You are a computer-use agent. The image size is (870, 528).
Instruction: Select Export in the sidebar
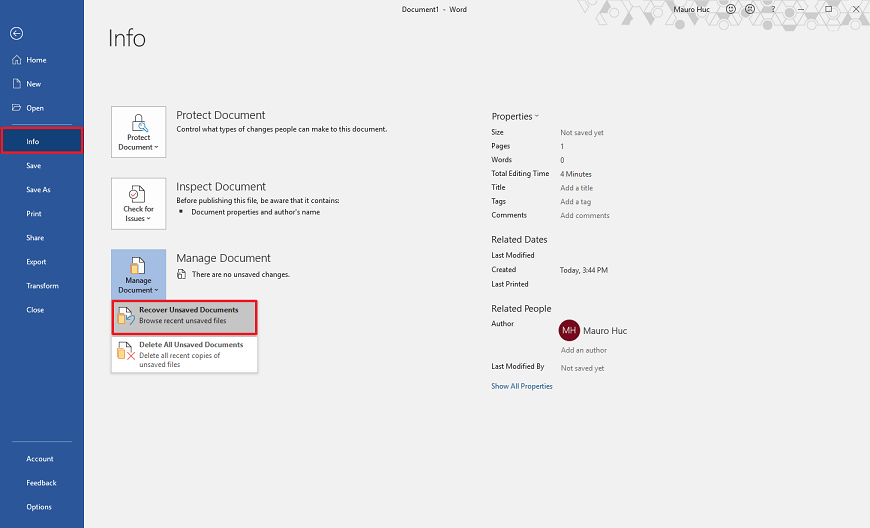(x=36, y=261)
